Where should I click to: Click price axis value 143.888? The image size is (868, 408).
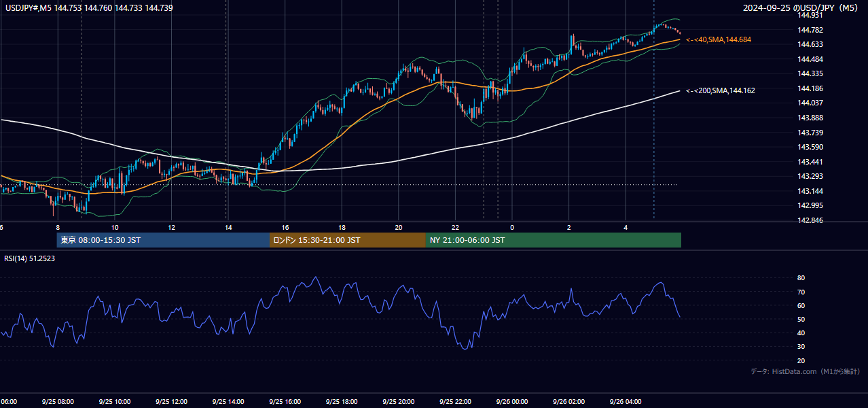point(811,118)
